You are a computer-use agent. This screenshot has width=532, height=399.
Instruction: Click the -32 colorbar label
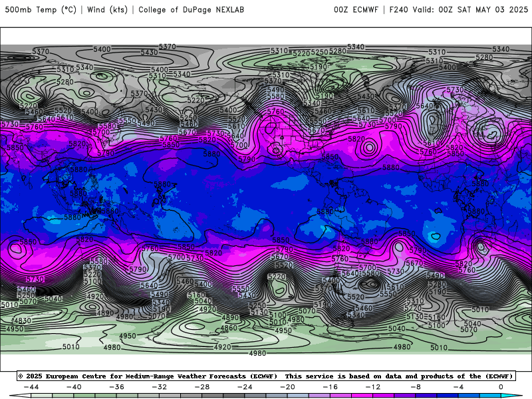coord(159,387)
